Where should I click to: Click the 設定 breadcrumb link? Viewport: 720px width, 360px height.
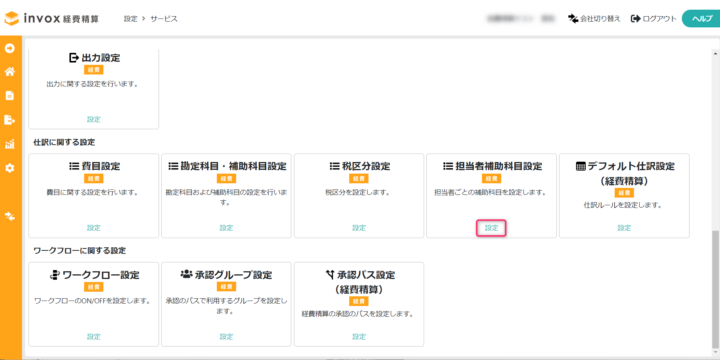coord(130,19)
